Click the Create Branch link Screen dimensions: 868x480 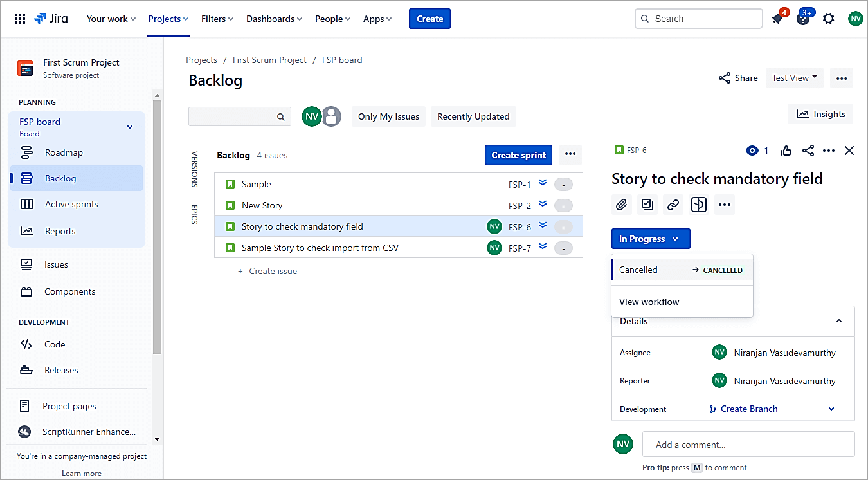pyautogui.click(x=748, y=409)
